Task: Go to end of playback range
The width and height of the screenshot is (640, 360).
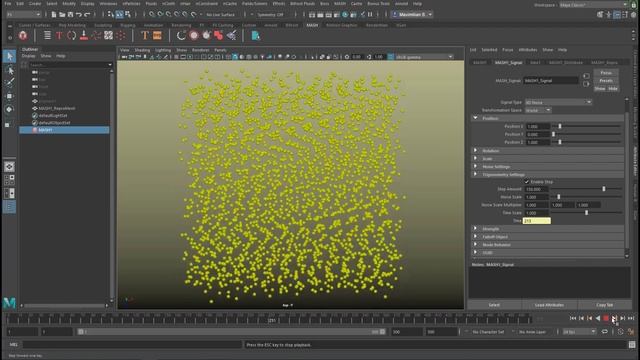Action: coord(631,318)
